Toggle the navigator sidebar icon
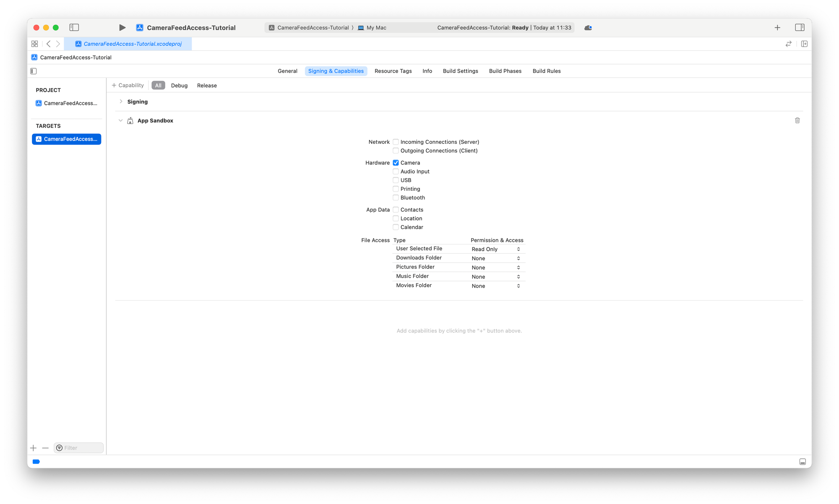839x504 pixels. [x=74, y=28]
